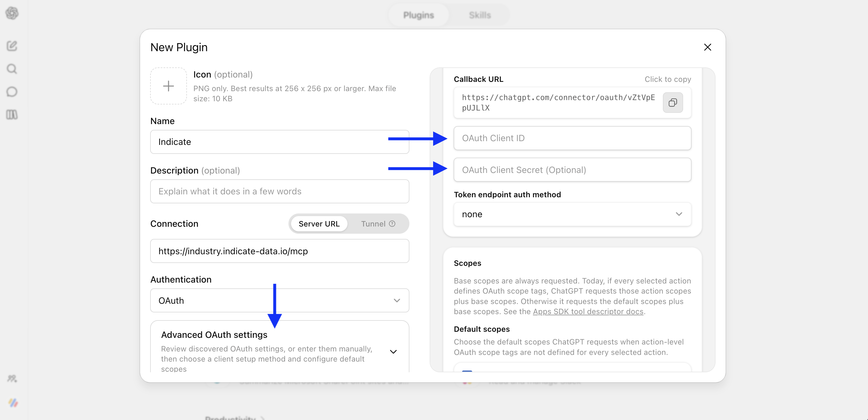
Task: Start a new chat with the compose icon
Action: (x=12, y=46)
